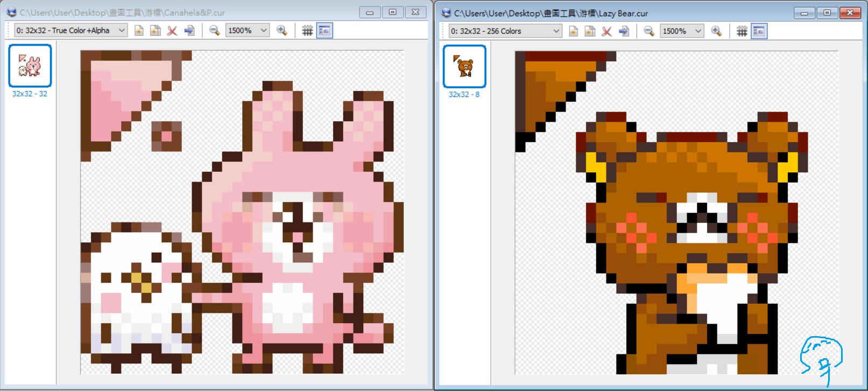Click the Canahela&P window system icon
This screenshot has height=391, width=868.
(x=11, y=12)
